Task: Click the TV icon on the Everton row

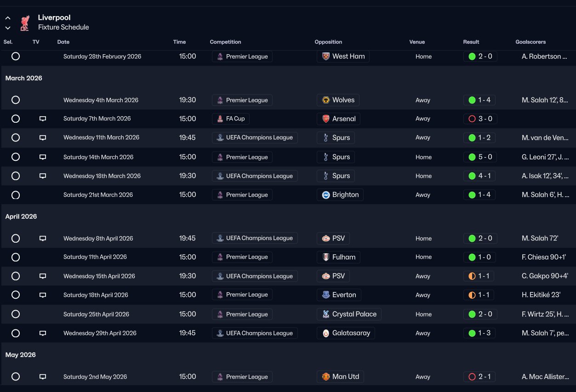Action: (x=43, y=295)
